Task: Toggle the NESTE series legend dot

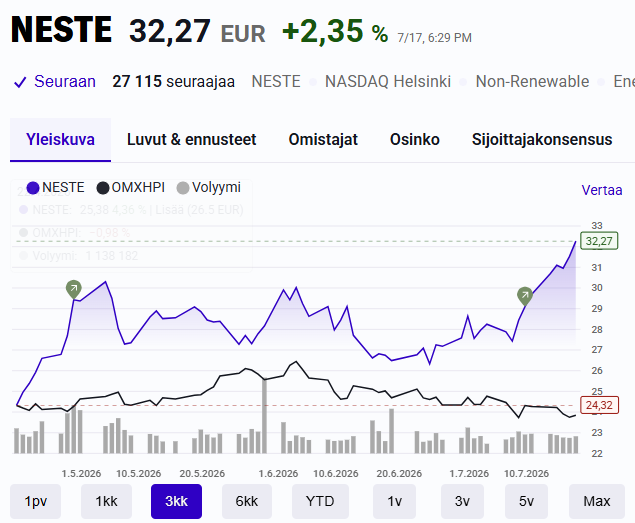Action: [32, 188]
